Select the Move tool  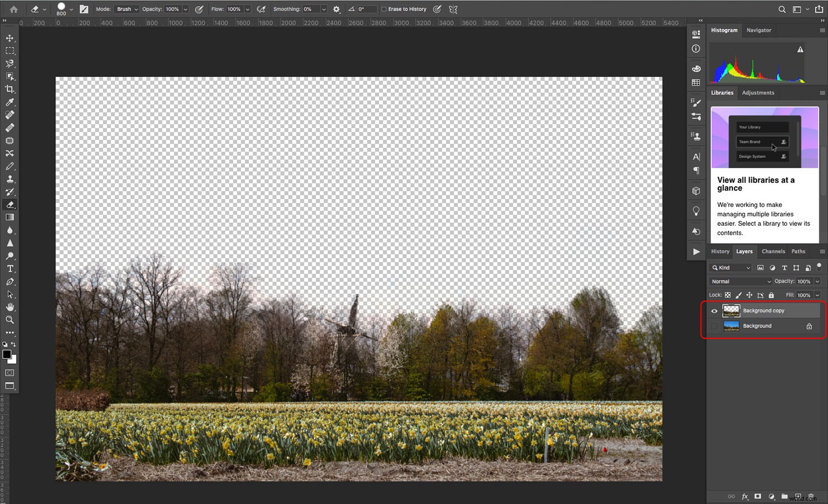[x=9, y=38]
